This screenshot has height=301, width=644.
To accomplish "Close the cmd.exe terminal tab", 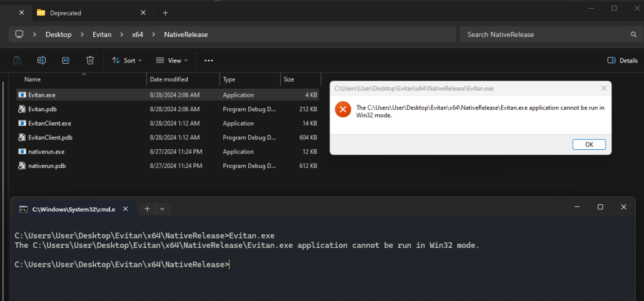I will (x=126, y=209).
